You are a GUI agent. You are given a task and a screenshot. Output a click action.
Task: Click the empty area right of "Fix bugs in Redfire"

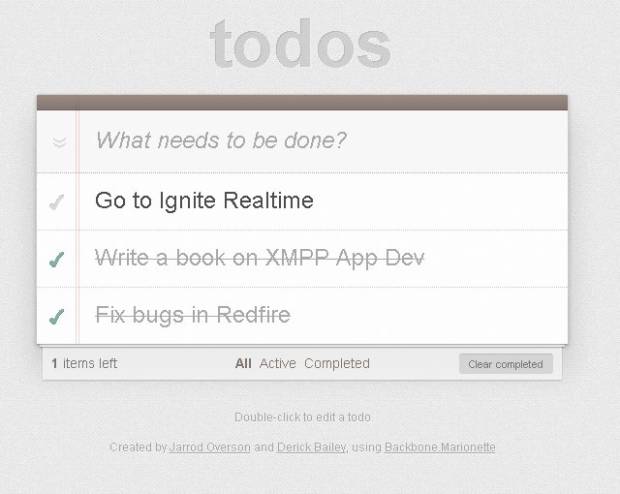429,316
